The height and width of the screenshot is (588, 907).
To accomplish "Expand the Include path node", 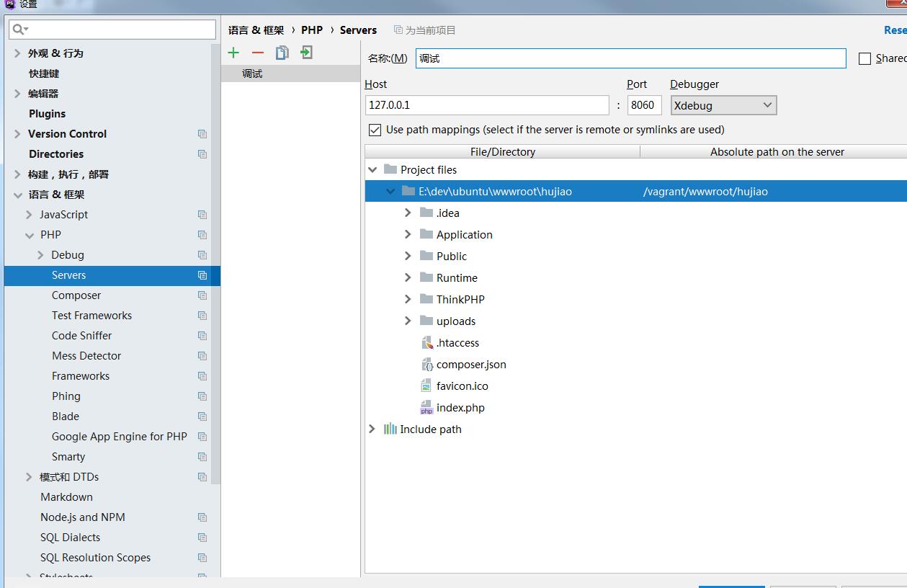I will point(372,429).
